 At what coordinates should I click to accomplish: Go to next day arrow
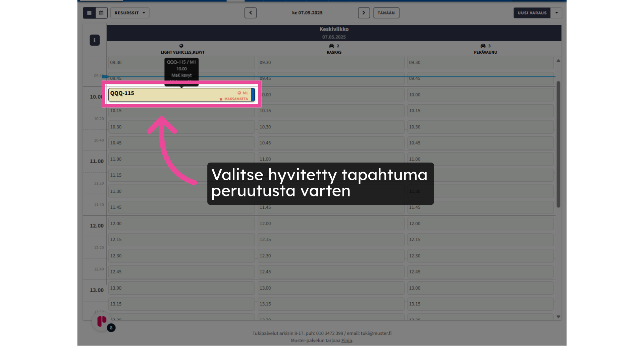[x=364, y=13]
